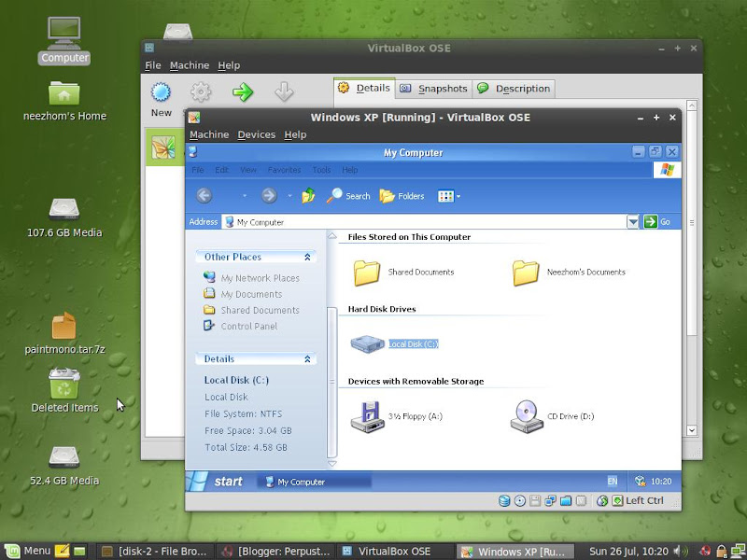The width and height of the screenshot is (747, 560).
Task: Select Neezhom's Documents folder icon
Action: (x=526, y=273)
